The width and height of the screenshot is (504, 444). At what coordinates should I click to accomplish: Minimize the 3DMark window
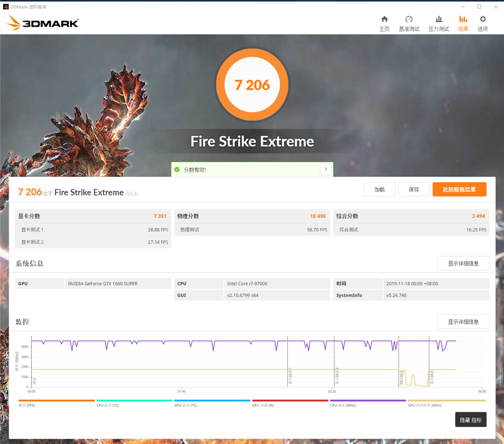coord(463,7)
